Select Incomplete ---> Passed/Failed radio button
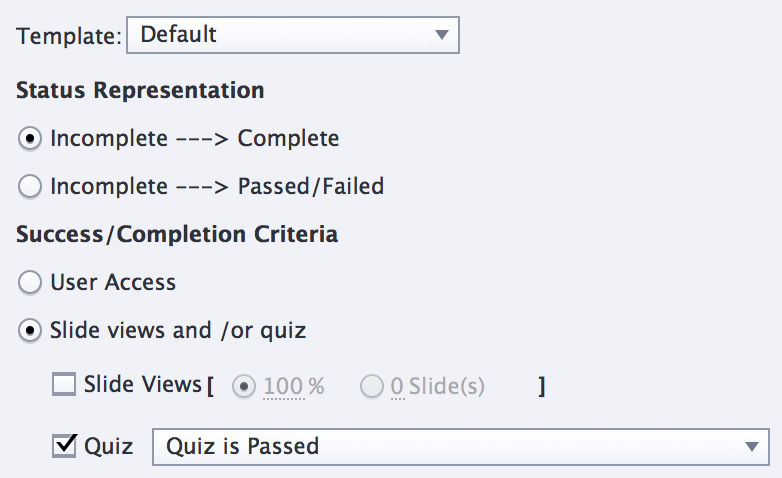 point(29,186)
